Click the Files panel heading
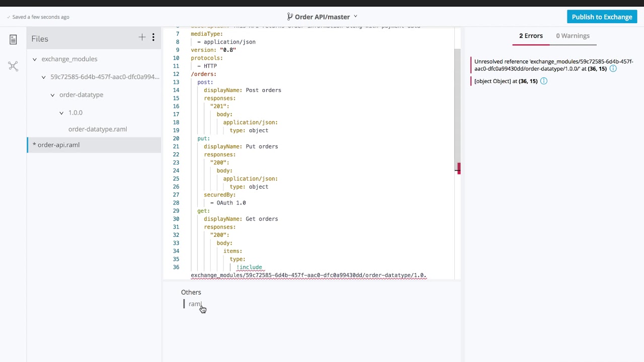This screenshot has height=362, width=644. (40, 39)
